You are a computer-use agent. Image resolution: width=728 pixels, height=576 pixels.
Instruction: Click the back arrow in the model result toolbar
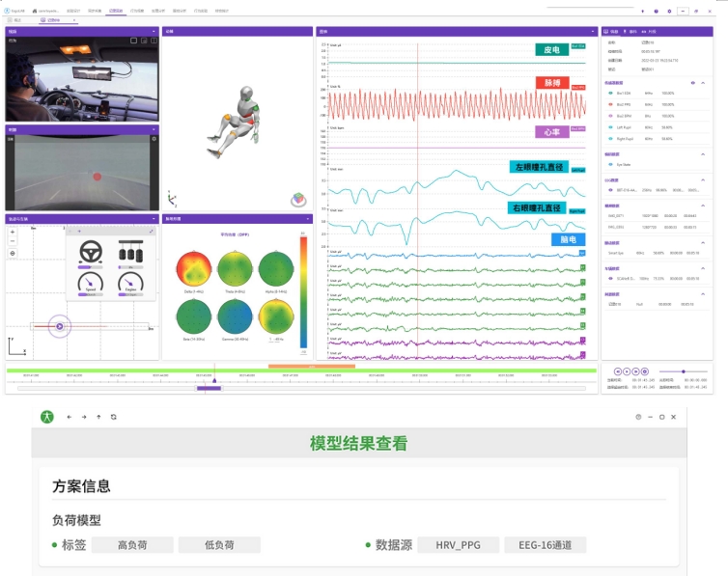coord(70,417)
